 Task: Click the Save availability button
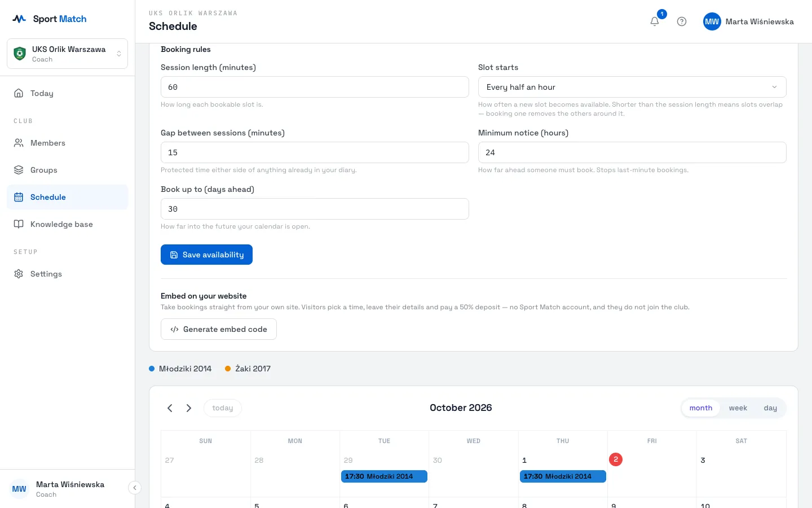point(206,255)
